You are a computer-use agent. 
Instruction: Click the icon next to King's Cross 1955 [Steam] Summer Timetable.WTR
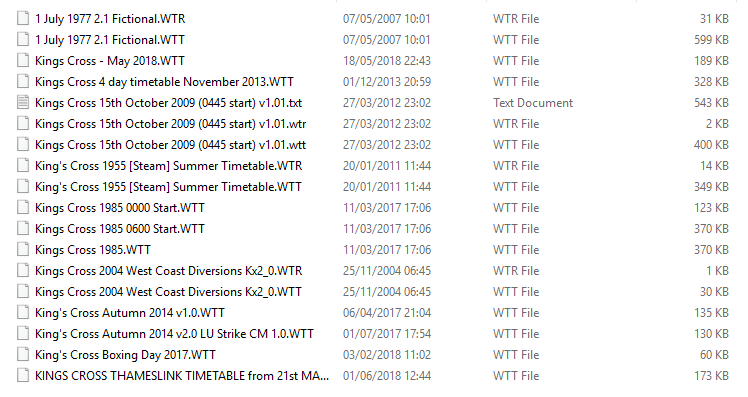tap(22, 166)
